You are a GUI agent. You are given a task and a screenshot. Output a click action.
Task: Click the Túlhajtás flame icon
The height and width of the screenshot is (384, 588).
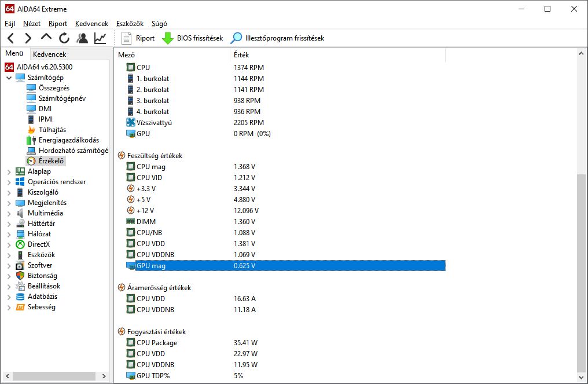pyautogui.click(x=31, y=130)
